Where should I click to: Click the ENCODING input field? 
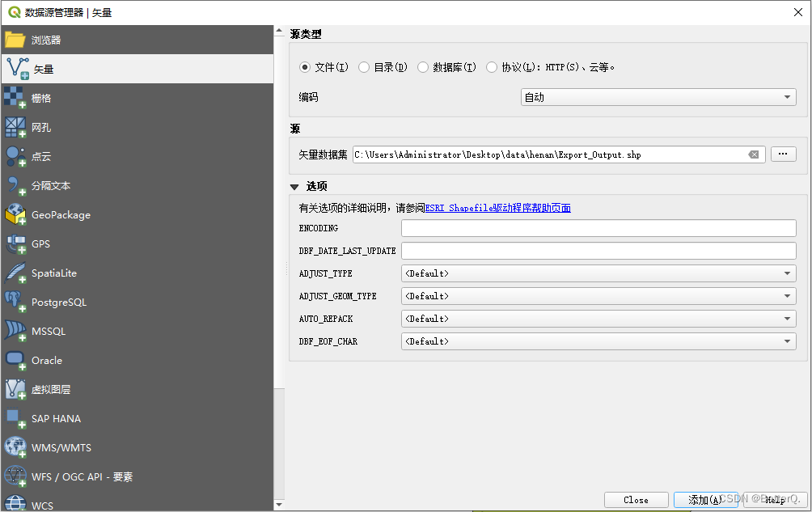click(x=598, y=228)
